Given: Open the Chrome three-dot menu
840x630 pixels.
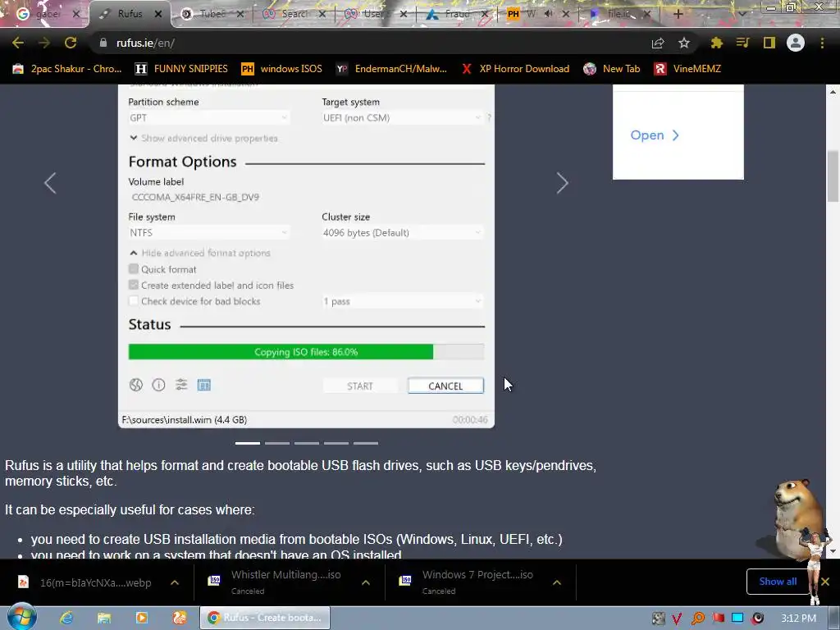Looking at the screenshot, I should click(x=822, y=43).
